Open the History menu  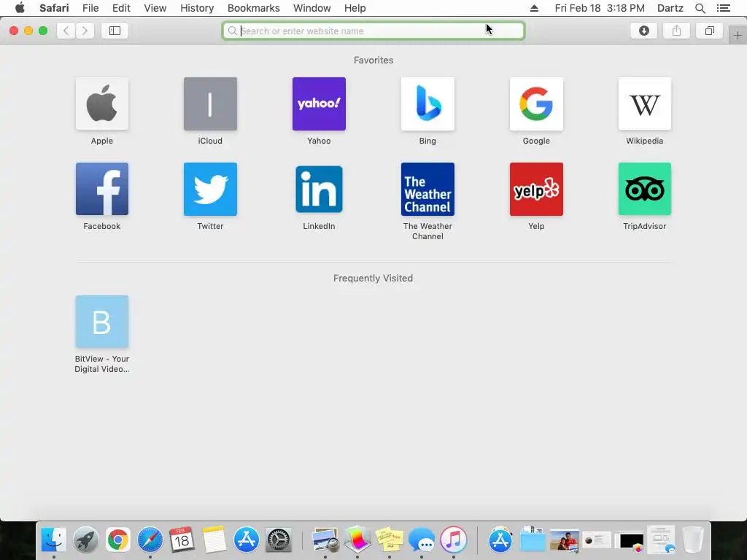(x=197, y=8)
